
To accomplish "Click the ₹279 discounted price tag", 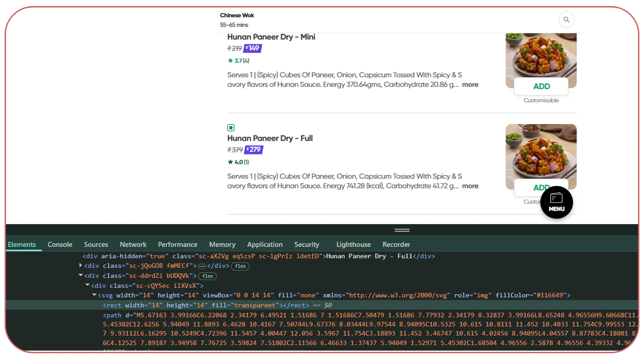I will click(254, 150).
